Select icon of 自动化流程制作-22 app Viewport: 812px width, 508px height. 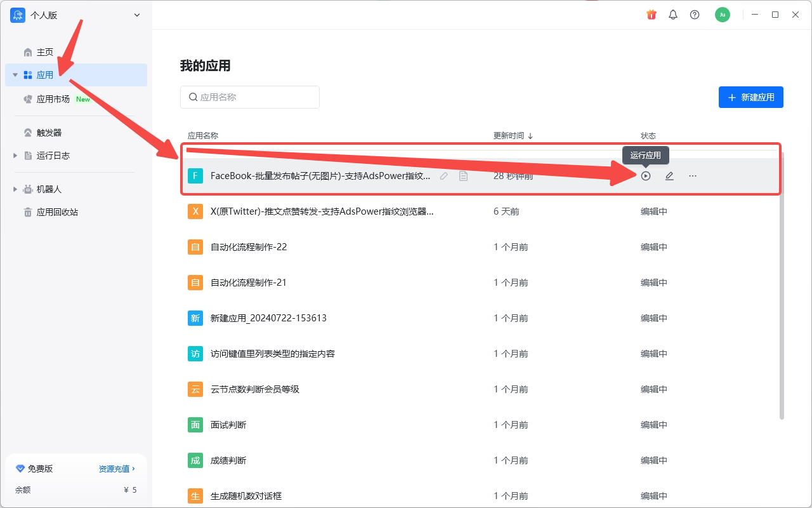pyautogui.click(x=195, y=247)
